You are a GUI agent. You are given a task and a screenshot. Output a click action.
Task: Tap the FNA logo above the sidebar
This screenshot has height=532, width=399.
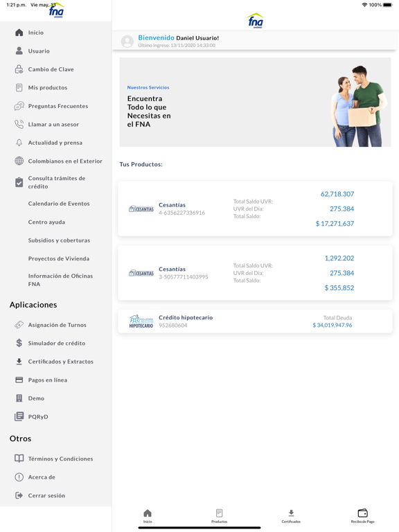56,10
